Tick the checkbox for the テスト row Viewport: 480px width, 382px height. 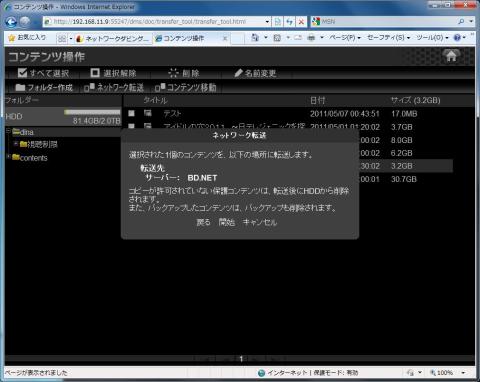[132, 113]
